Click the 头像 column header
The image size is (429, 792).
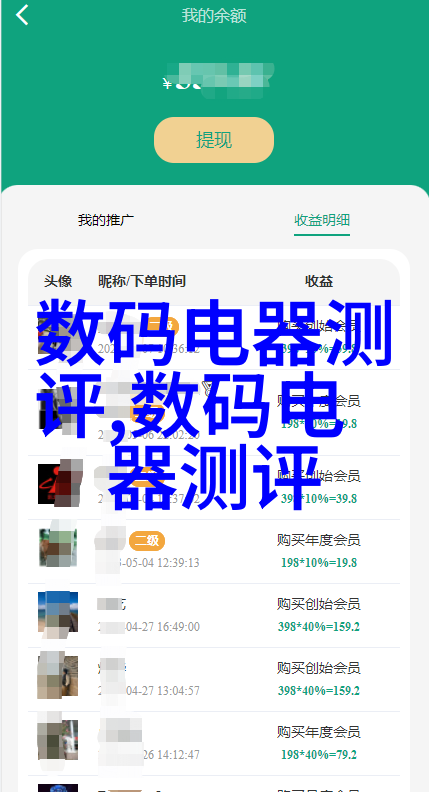click(x=58, y=281)
